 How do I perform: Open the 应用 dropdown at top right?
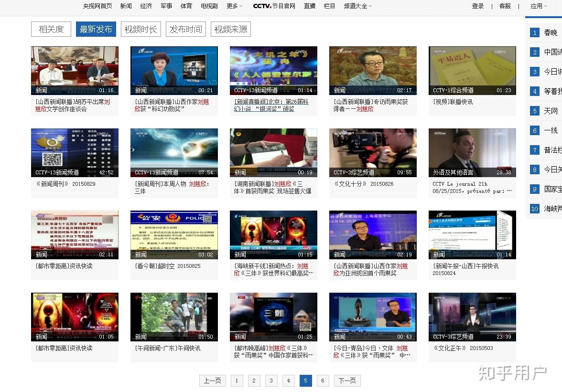539,6
